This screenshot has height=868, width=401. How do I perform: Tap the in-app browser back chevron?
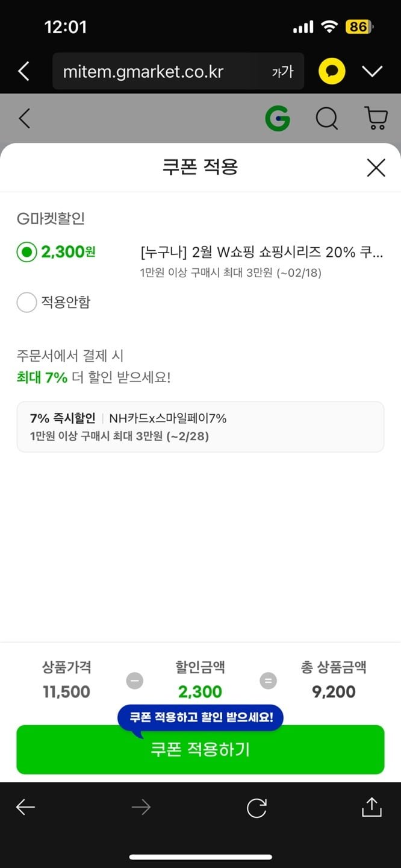tap(23, 72)
